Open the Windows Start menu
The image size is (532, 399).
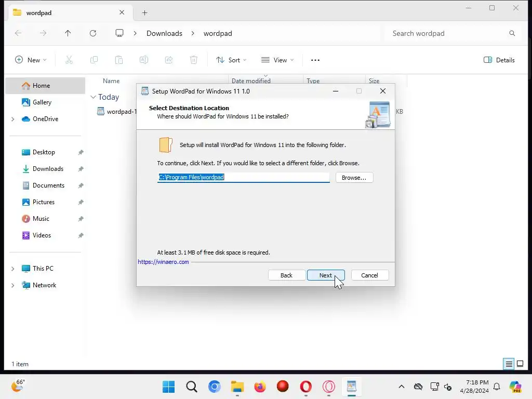pos(169,387)
